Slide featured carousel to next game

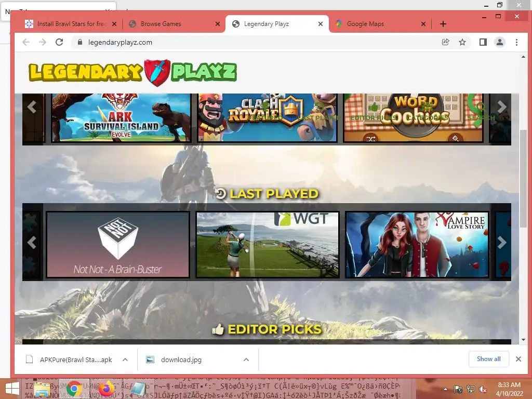tap(501, 107)
